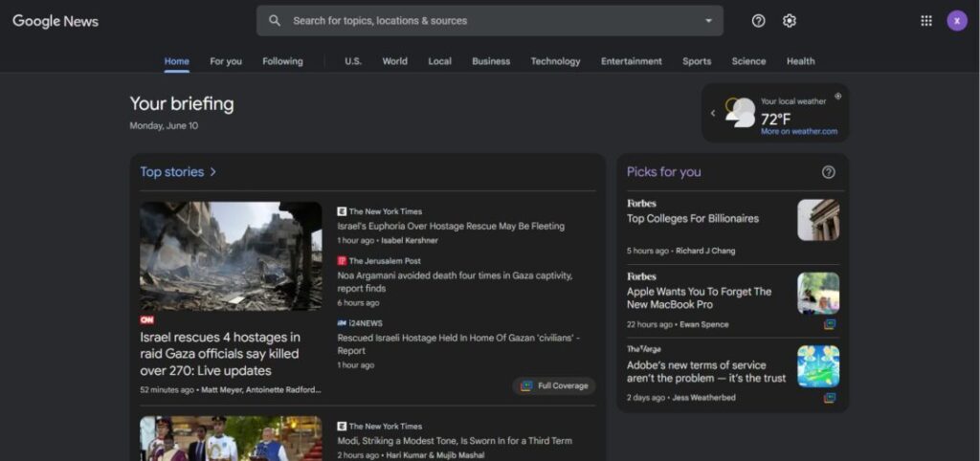Open the U.S. news section

point(353,61)
